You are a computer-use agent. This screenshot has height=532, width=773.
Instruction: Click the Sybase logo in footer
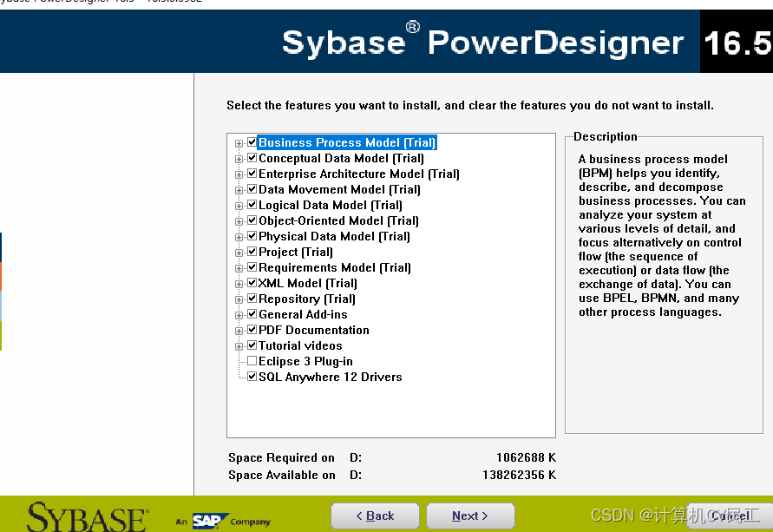(88, 516)
